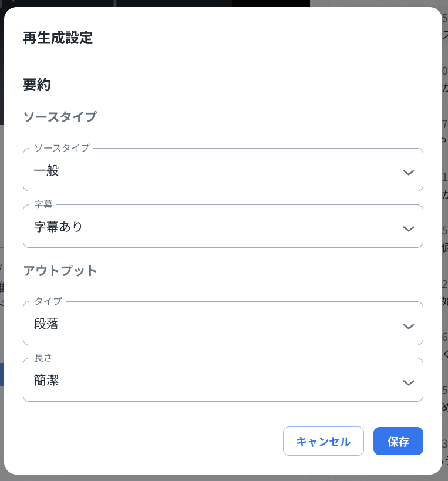Open the 字幕 dropdown showing 字幕あり
Viewport: 448px width, 481px height.
[223, 227]
